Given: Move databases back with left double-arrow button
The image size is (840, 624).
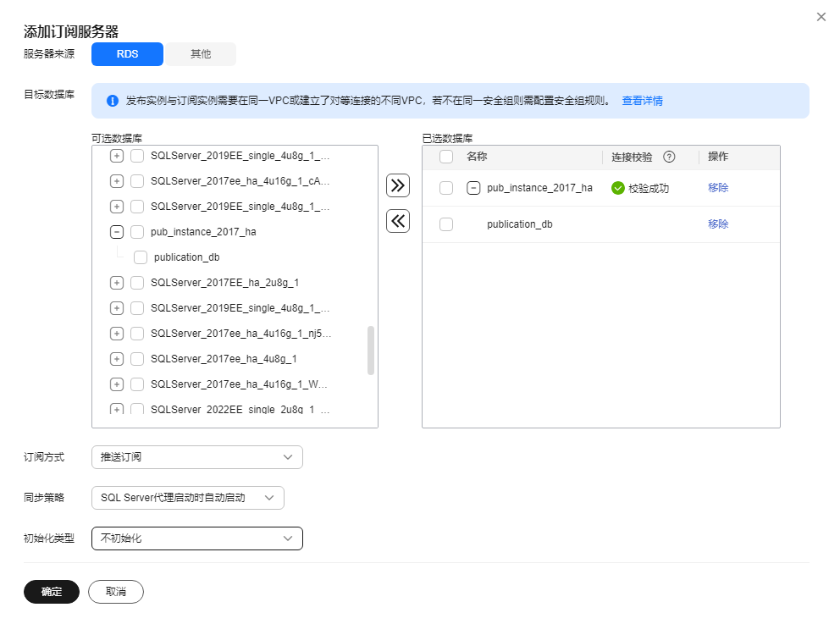Looking at the screenshot, I should (397, 221).
